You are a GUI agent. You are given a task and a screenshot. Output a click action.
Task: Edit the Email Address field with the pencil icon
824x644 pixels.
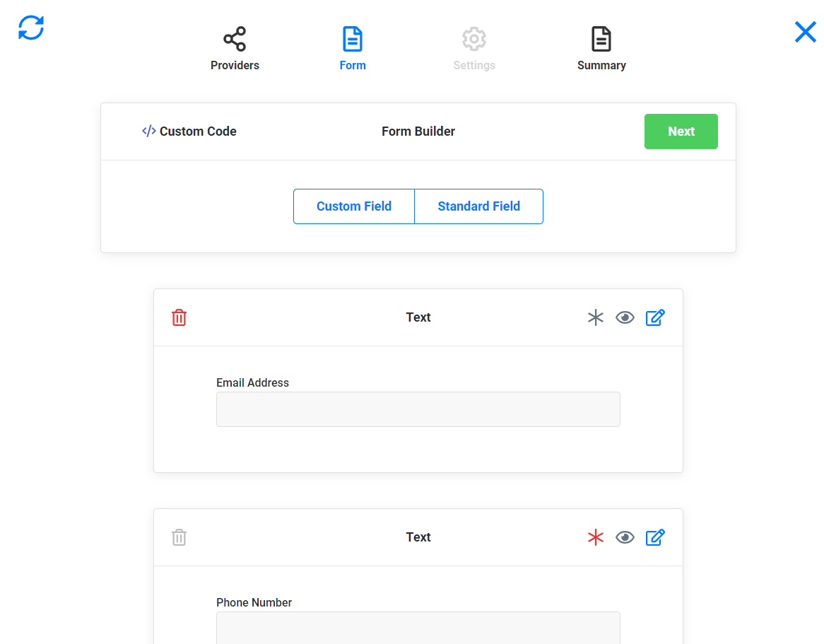coord(655,317)
